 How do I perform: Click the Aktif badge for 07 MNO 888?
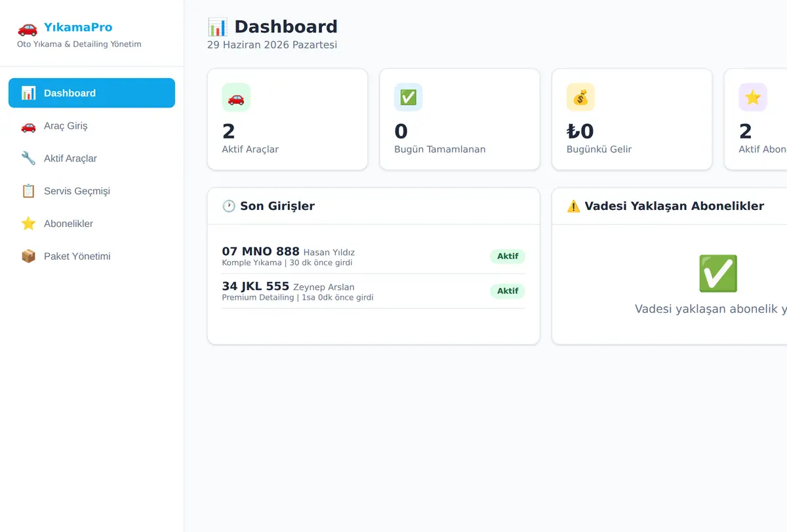pos(508,256)
